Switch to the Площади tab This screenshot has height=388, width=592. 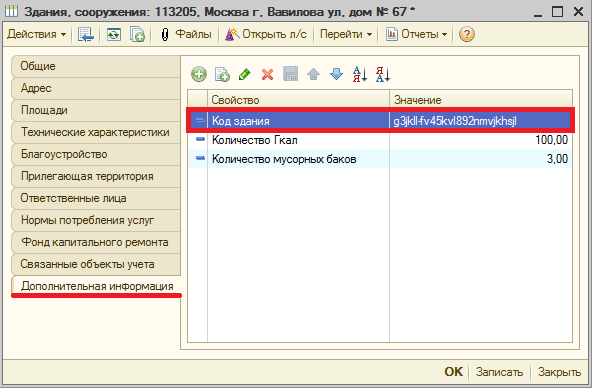tap(96, 110)
